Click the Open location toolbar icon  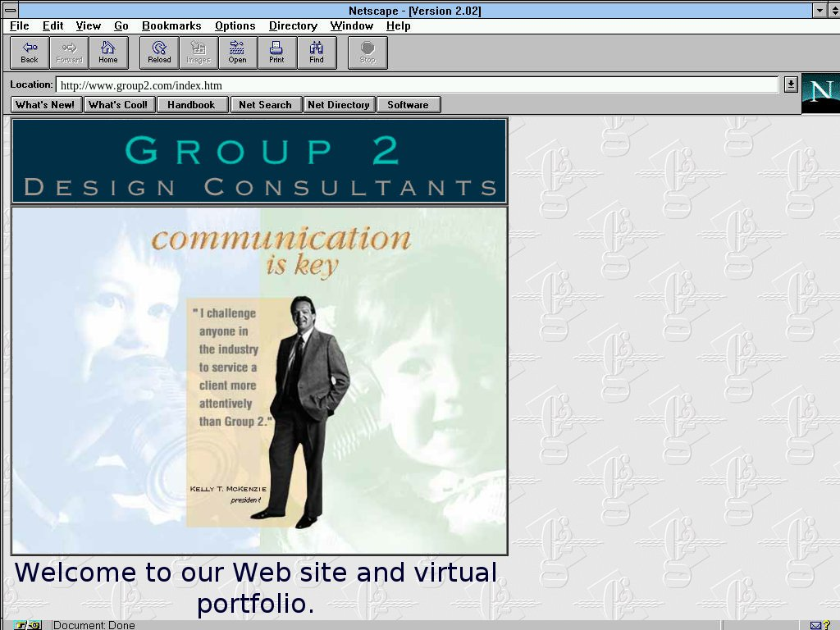(x=237, y=52)
